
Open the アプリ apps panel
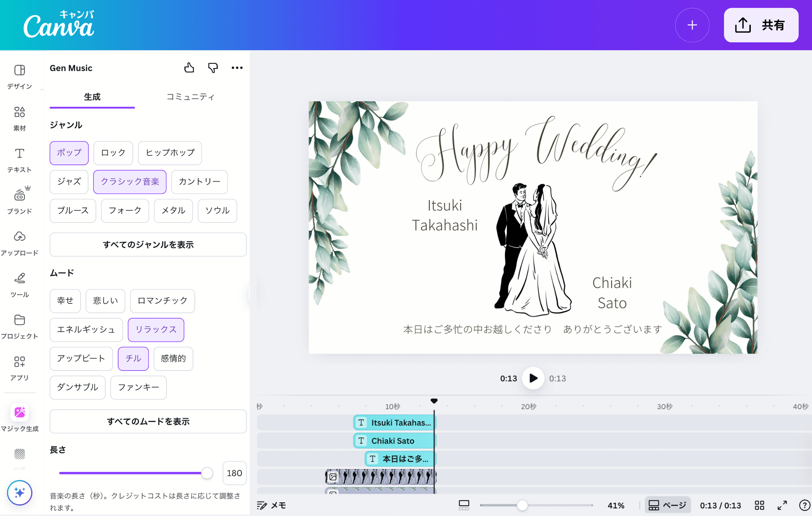[20, 368]
